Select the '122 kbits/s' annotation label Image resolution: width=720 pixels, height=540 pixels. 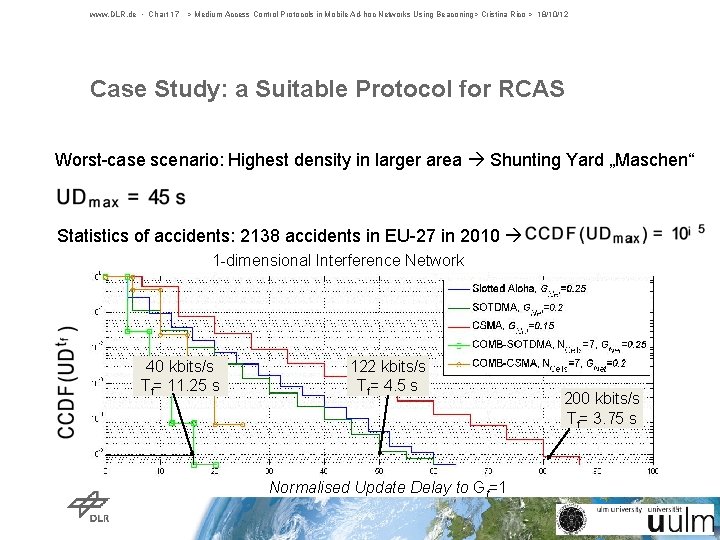coord(388,366)
